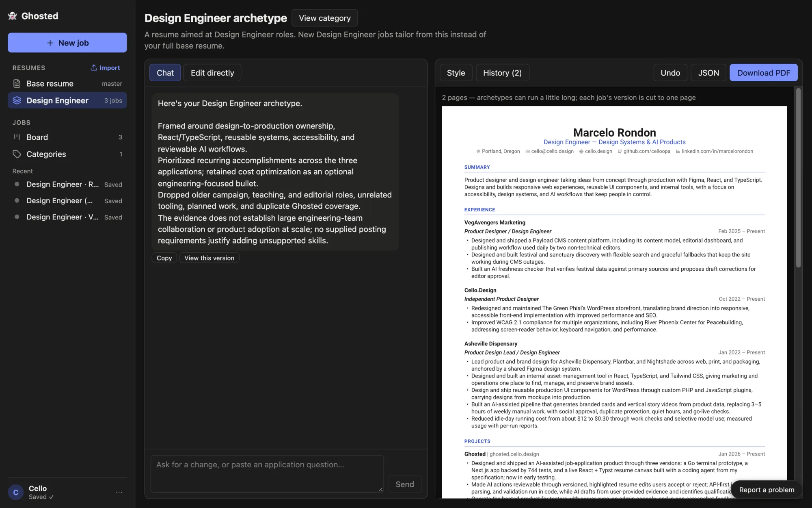Open the account three-dots menu
The height and width of the screenshot is (508, 812).
click(119, 492)
